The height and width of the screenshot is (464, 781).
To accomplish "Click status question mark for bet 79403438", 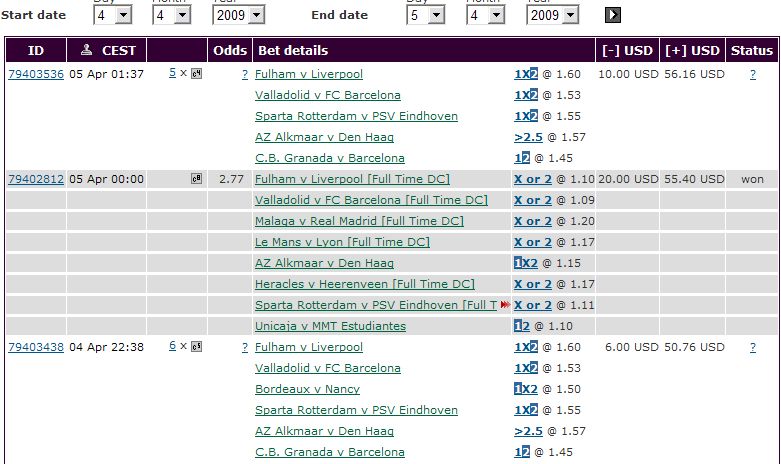I will pos(753,347).
